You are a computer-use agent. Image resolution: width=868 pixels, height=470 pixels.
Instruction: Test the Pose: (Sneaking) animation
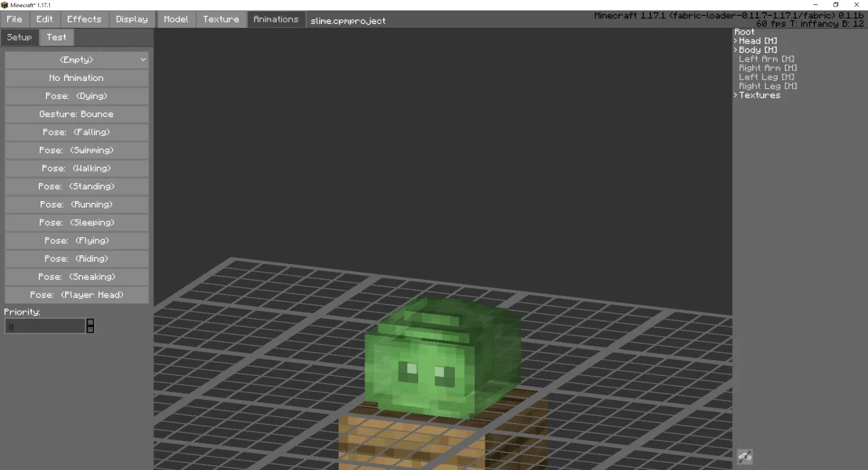77,276
